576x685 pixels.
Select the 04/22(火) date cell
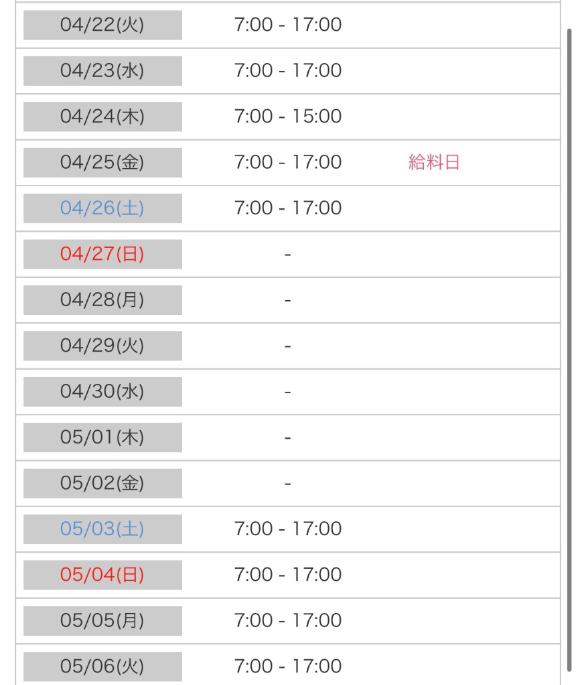[x=102, y=25]
